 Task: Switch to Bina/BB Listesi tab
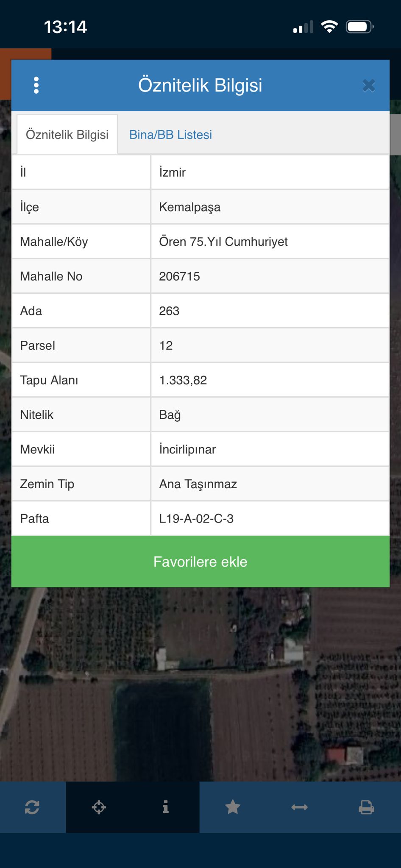tap(170, 135)
